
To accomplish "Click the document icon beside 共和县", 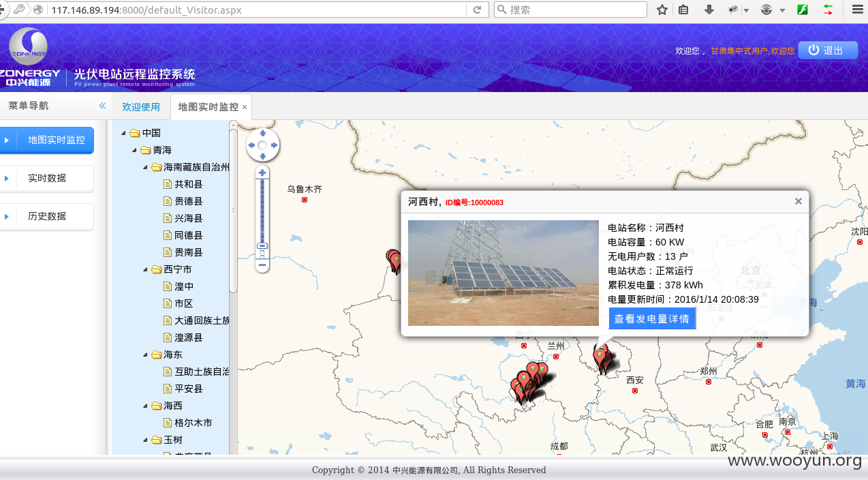I will 167,184.
